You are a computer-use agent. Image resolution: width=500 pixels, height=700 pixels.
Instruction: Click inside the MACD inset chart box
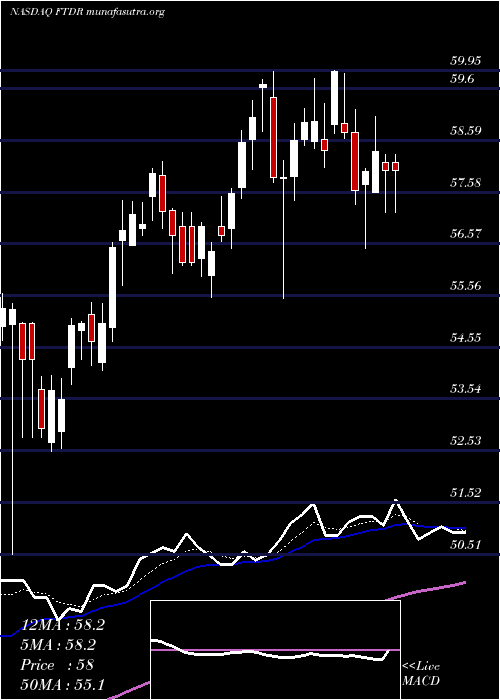(275, 650)
